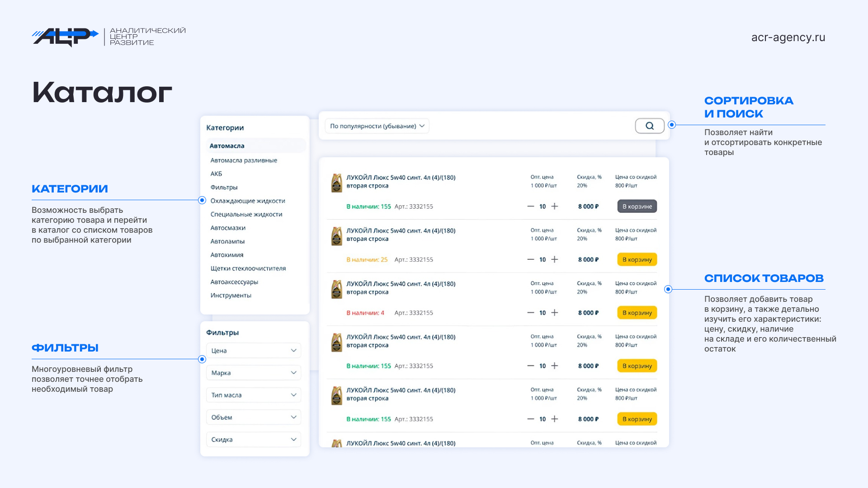Add second product with В корзину button
868x488 pixels.
tap(637, 260)
